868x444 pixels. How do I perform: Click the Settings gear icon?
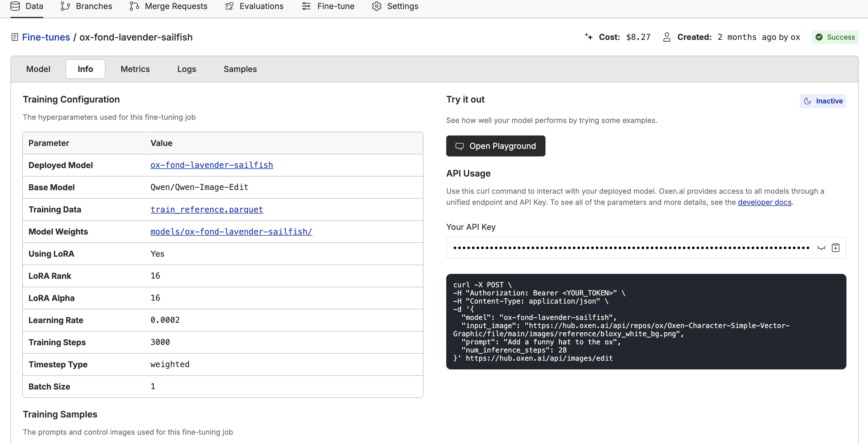[x=376, y=6]
